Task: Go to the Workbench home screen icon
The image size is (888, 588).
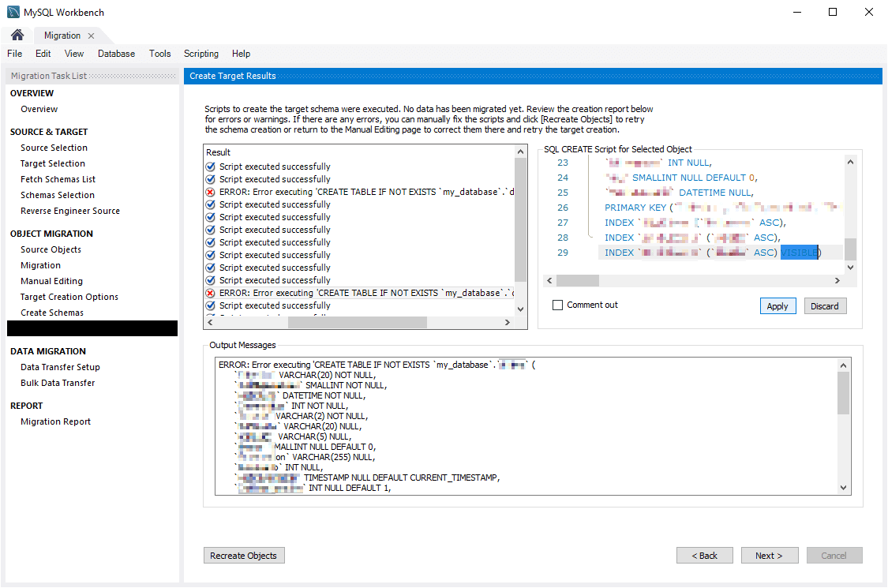Action: click(17, 35)
